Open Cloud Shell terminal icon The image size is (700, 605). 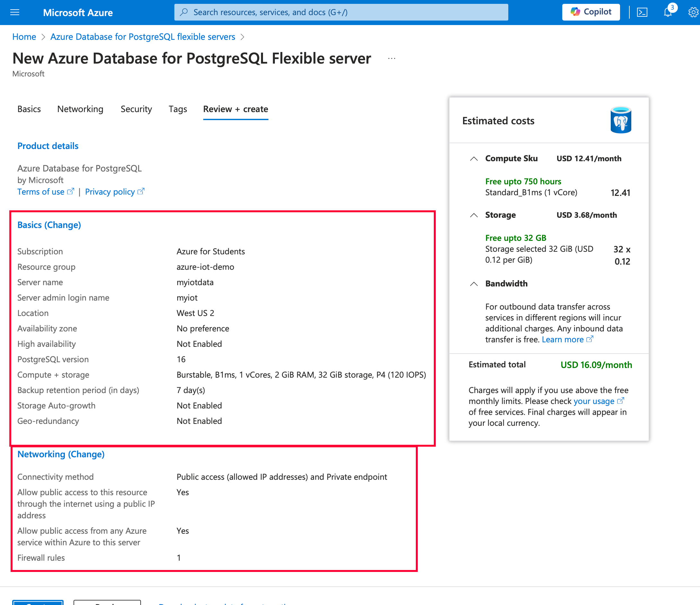click(642, 13)
